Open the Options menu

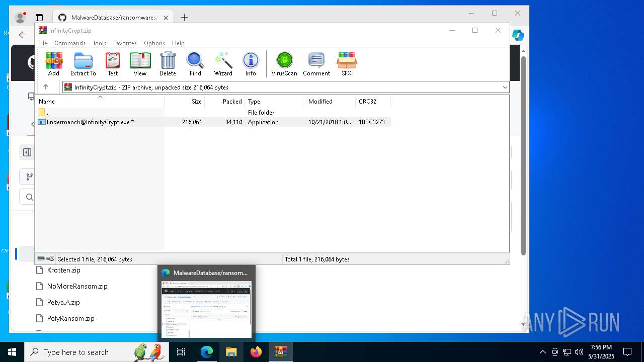(x=154, y=43)
